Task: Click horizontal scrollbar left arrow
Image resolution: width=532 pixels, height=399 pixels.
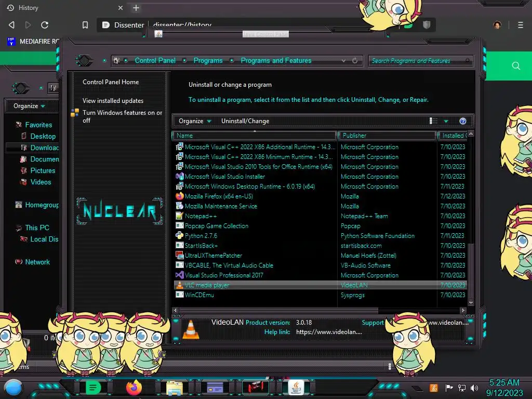Action: pos(175,311)
